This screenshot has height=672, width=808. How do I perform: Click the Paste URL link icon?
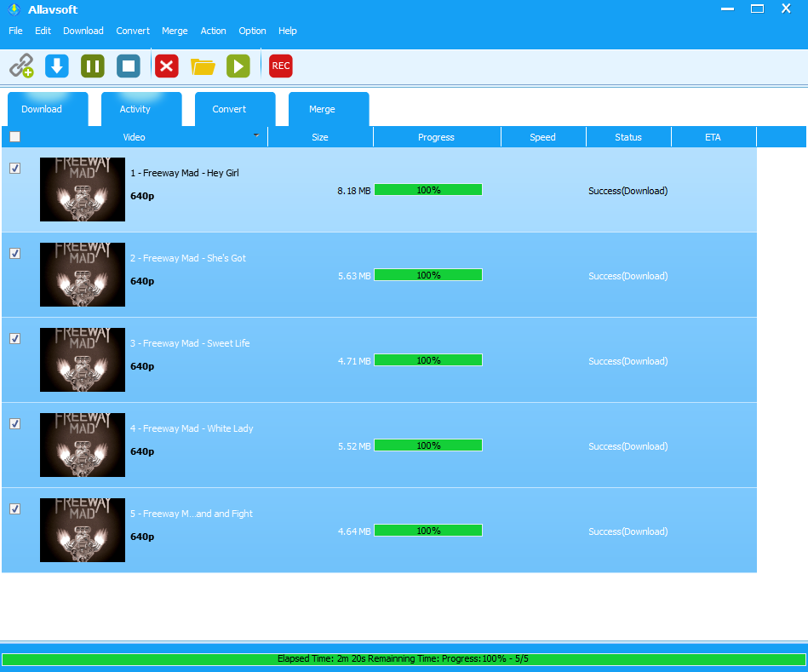coord(21,66)
